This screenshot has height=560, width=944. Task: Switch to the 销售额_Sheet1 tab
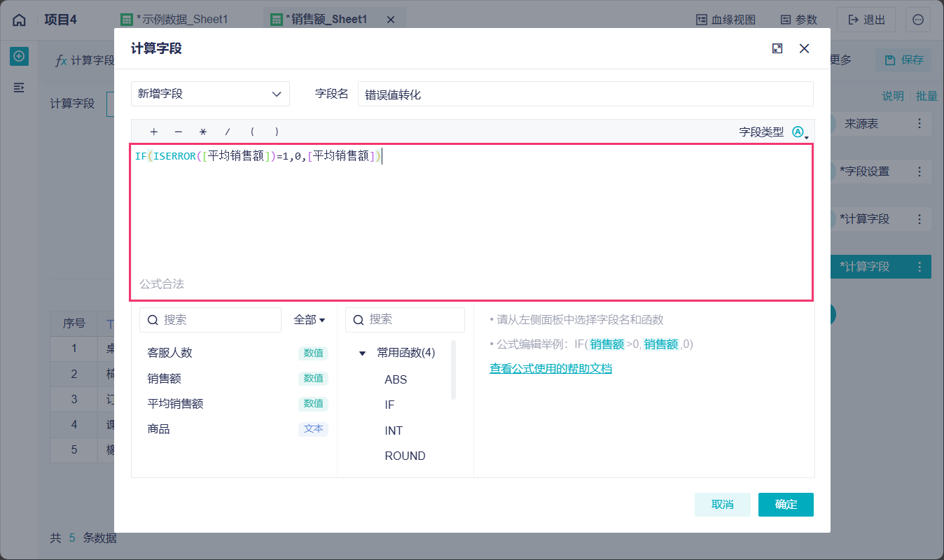tap(319, 20)
